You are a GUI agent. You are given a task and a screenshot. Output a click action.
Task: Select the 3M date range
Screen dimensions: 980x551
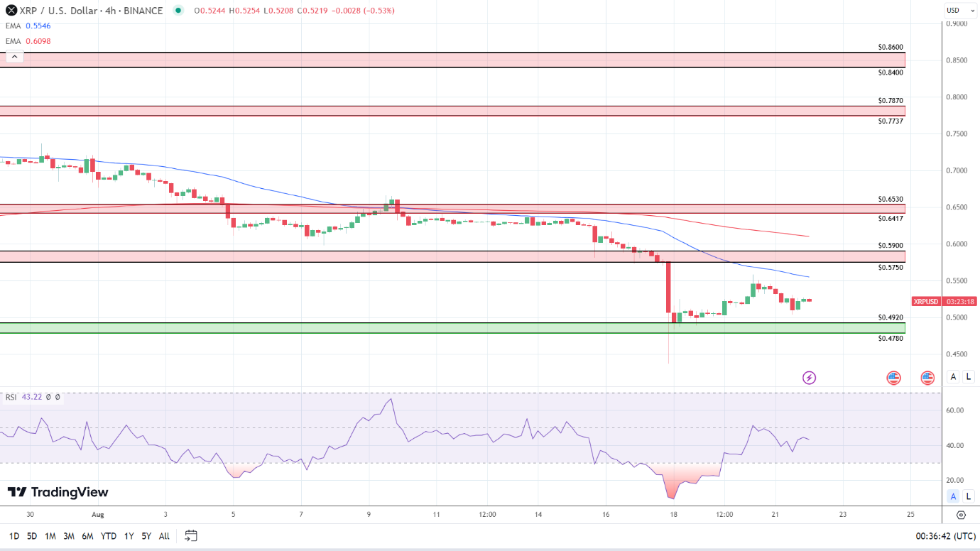[69, 536]
